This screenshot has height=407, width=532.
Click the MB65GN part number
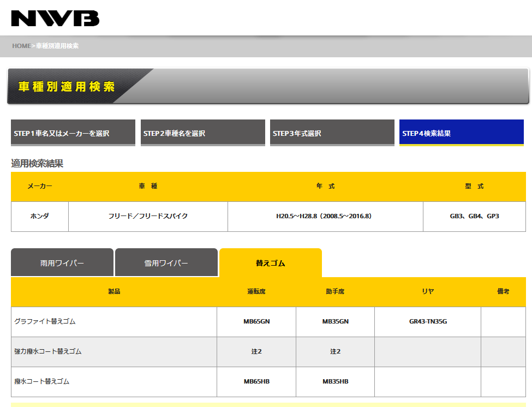pyautogui.click(x=256, y=321)
